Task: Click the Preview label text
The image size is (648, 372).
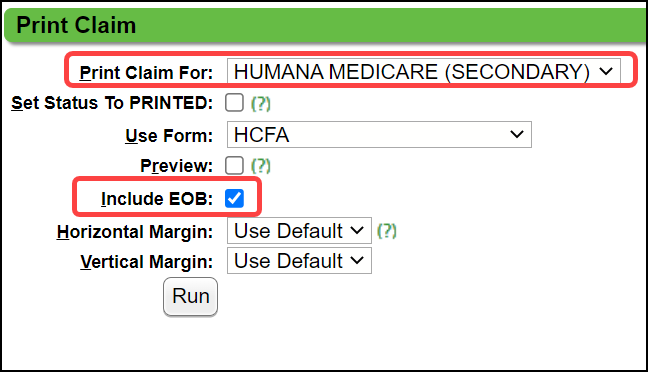Action: click(176, 166)
